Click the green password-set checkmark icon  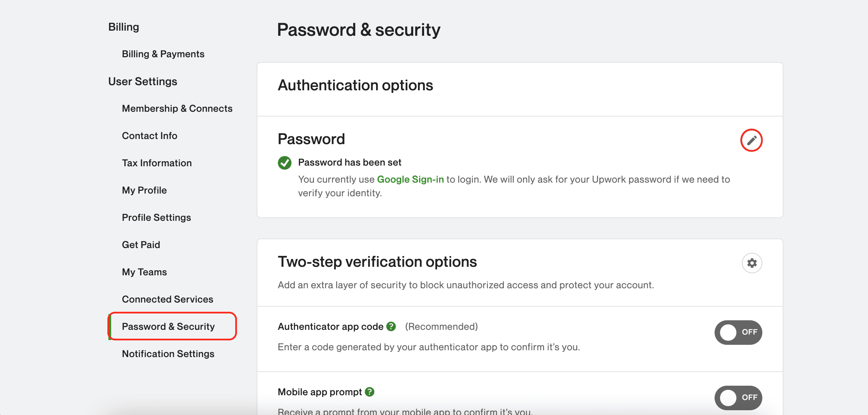(x=285, y=163)
